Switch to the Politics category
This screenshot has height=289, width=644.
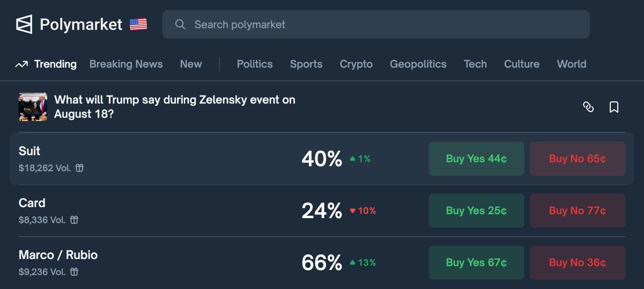pos(255,64)
